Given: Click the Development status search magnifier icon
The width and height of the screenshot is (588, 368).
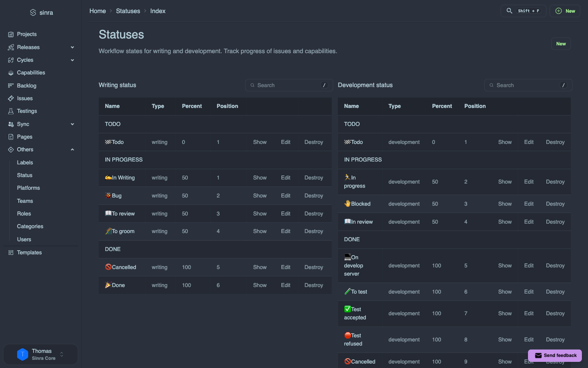Looking at the screenshot, I should click(492, 85).
